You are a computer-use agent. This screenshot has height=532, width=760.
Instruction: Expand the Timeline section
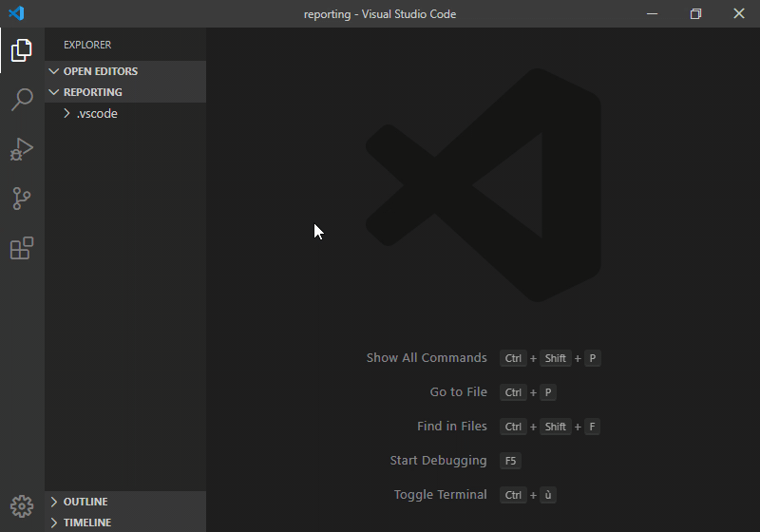pos(125,522)
